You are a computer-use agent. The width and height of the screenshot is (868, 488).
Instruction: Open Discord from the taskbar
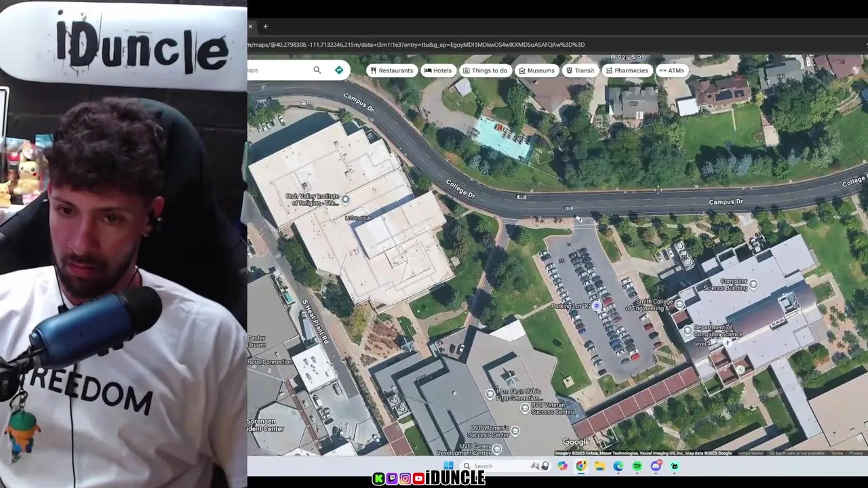[656, 466]
